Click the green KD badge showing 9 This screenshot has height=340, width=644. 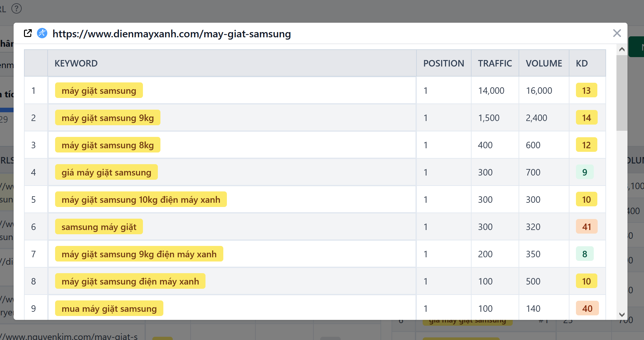[x=584, y=172]
